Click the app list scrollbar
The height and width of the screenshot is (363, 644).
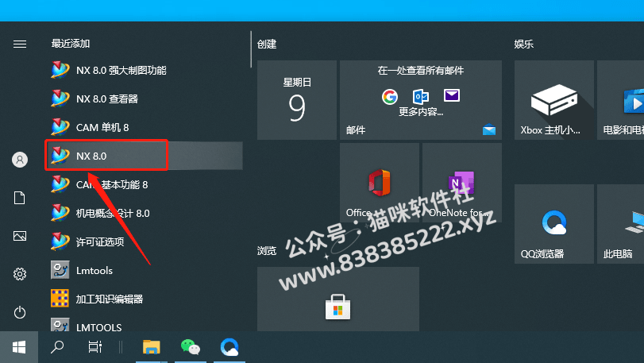[251, 49]
